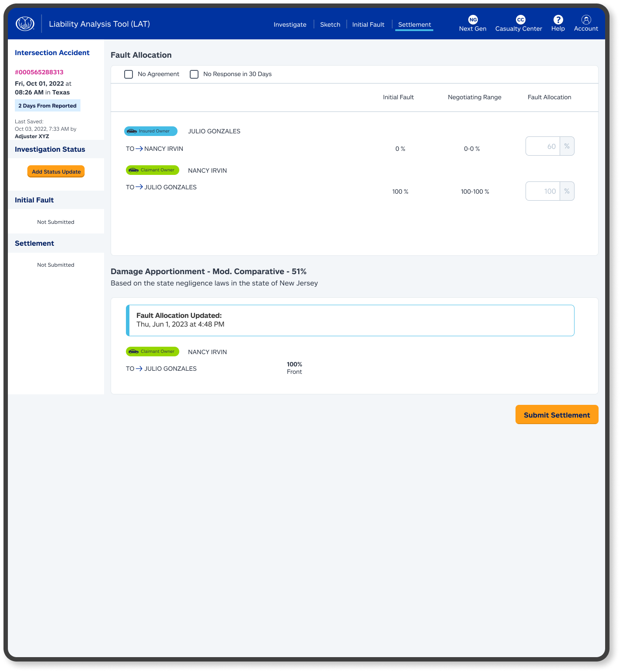Click the arrow before NANCY IRVIN
Screen dimensions: 620x672
[139, 149]
